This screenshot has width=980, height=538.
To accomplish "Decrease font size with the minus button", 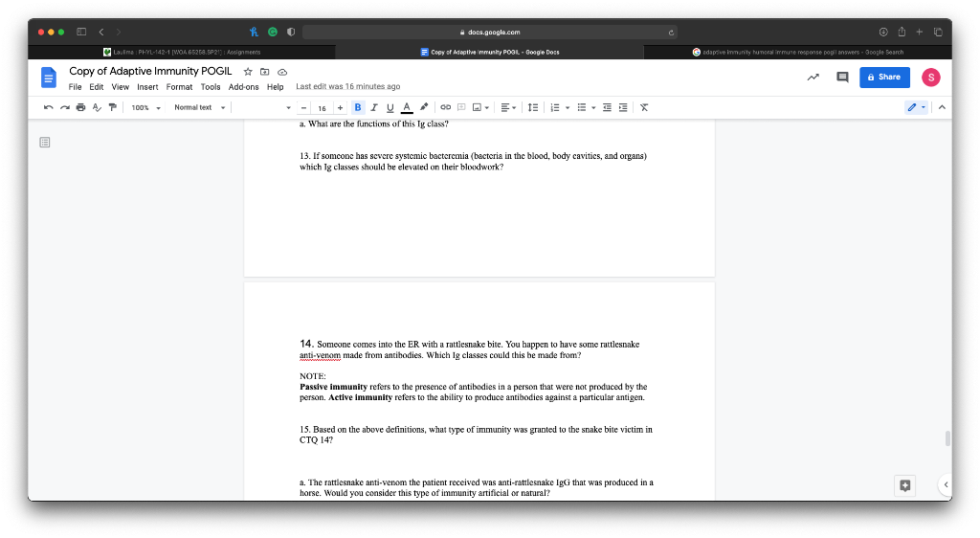I will 303,108.
